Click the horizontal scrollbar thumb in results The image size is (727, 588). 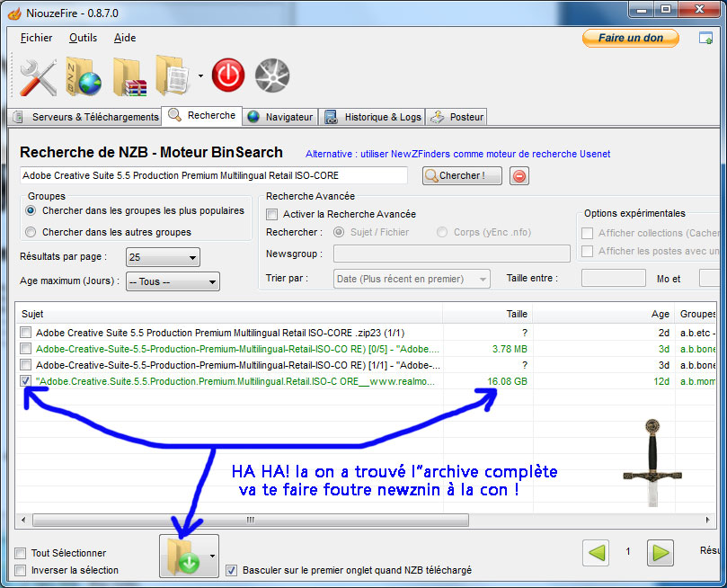pyautogui.click(x=251, y=520)
